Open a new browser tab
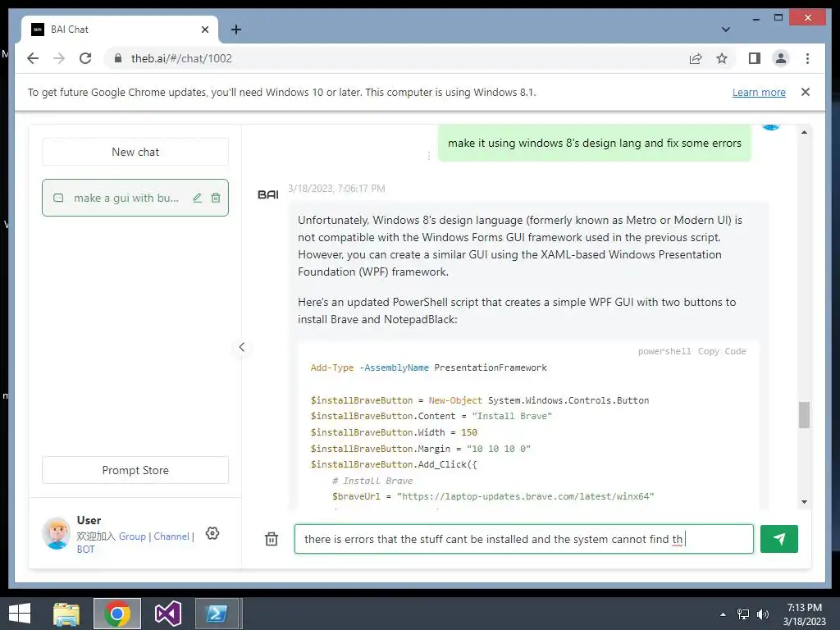This screenshot has height=630, width=840. (235, 30)
